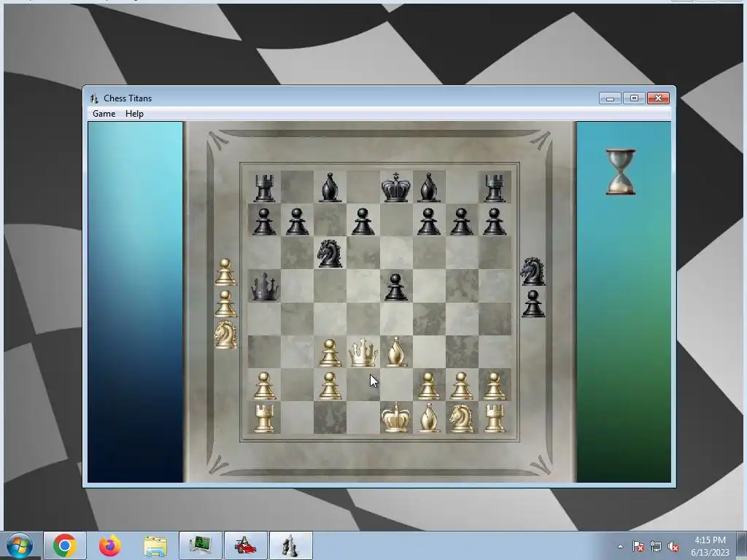747x560 pixels.
Task: Select the black pawn on f7
Action: coord(429,222)
